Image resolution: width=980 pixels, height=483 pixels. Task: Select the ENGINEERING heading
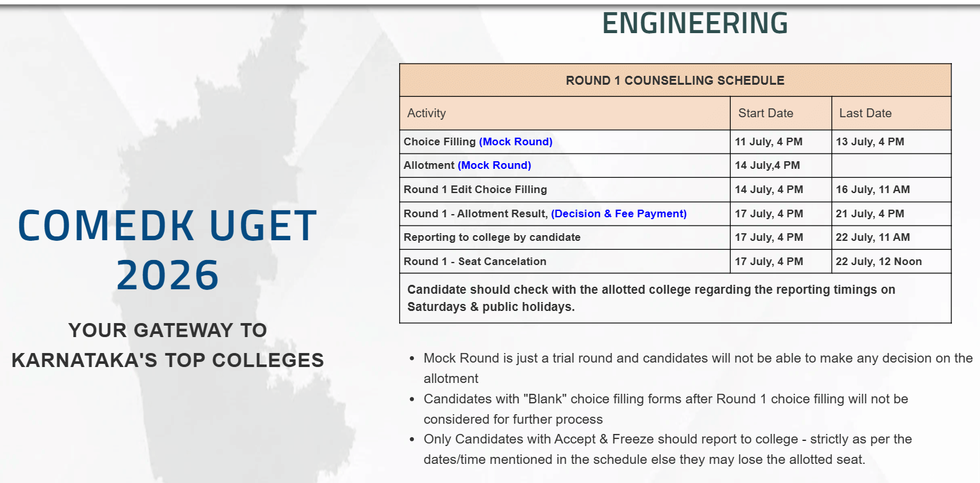695,24
